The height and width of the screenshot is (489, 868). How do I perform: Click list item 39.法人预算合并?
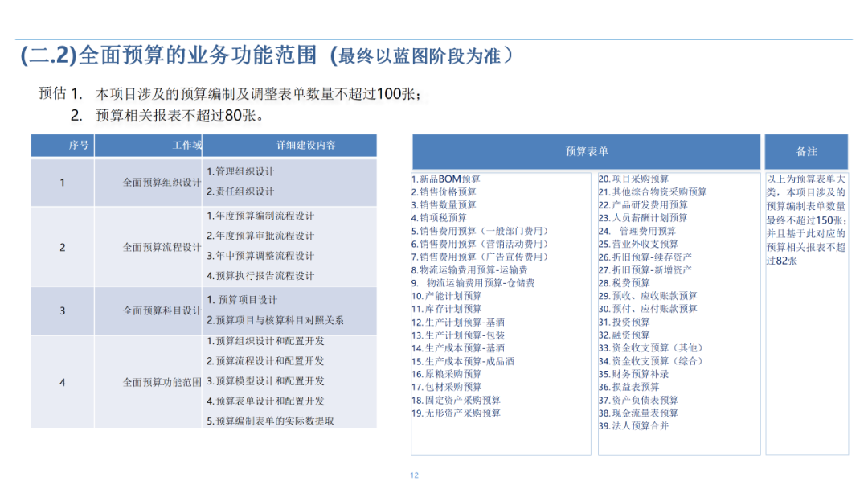633,426
